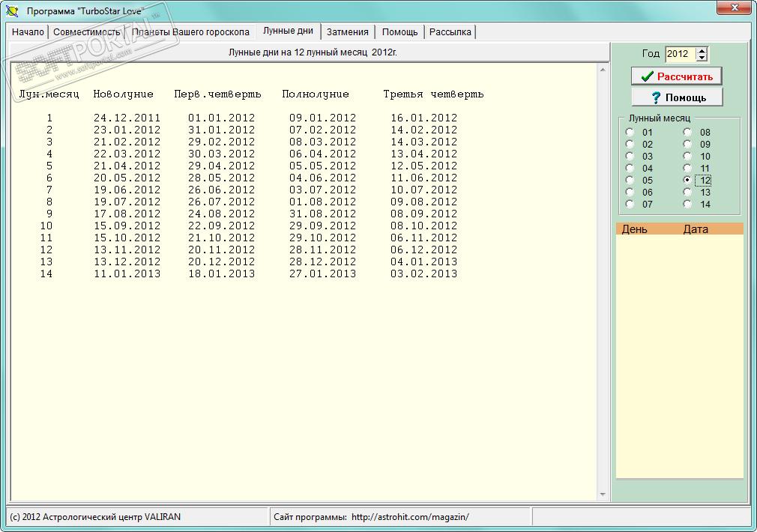The height and width of the screenshot is (532, 757).
Task: Click full moon date 03.07.2012
Action: coord(322,190)
